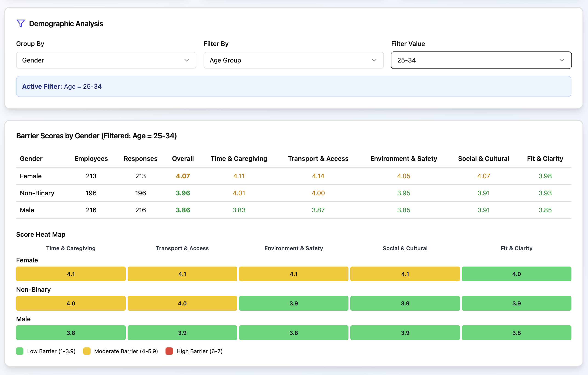Click Male Environment & Safety heat map cell
The height and width of the screenshot is (375, 588).
click(294, 333)
